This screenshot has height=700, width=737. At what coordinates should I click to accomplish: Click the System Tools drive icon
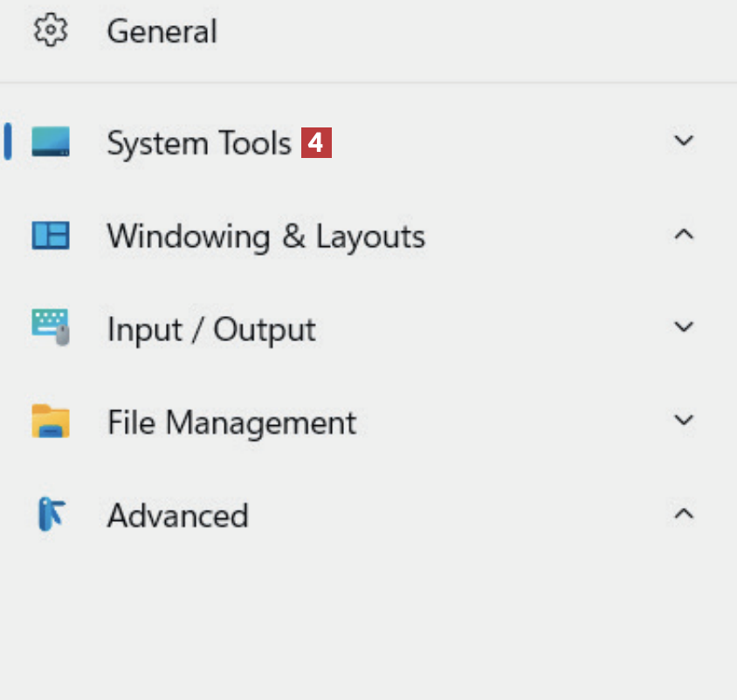click(x=51, y=141)
